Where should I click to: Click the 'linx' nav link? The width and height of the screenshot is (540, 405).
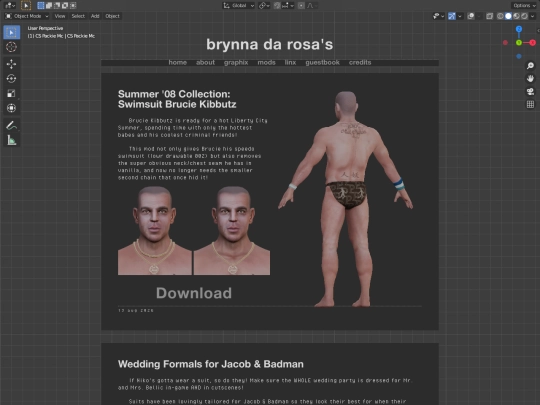coord(290,62)
